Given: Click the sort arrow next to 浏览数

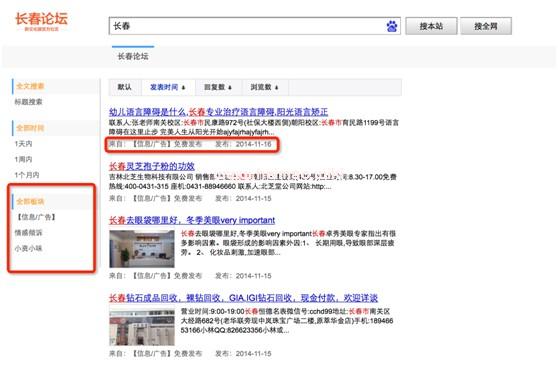Looking at the screenshot, I should (x=277, y=88).
